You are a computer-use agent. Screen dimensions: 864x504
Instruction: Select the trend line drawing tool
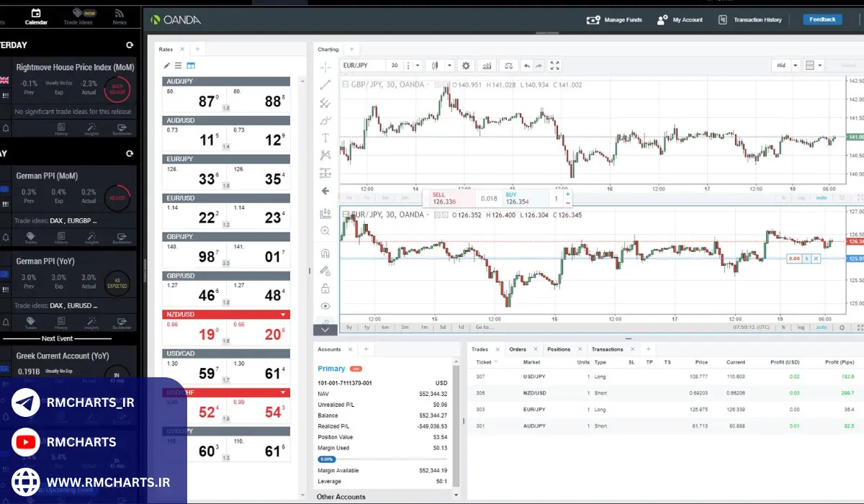point(325,84)
